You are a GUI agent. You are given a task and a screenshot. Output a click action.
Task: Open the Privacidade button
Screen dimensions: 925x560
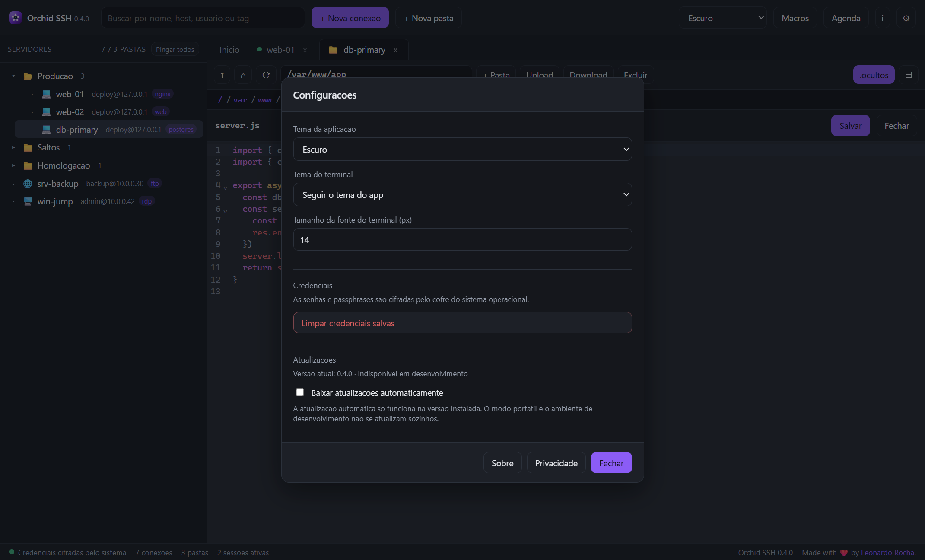click(x=556, y=463)
